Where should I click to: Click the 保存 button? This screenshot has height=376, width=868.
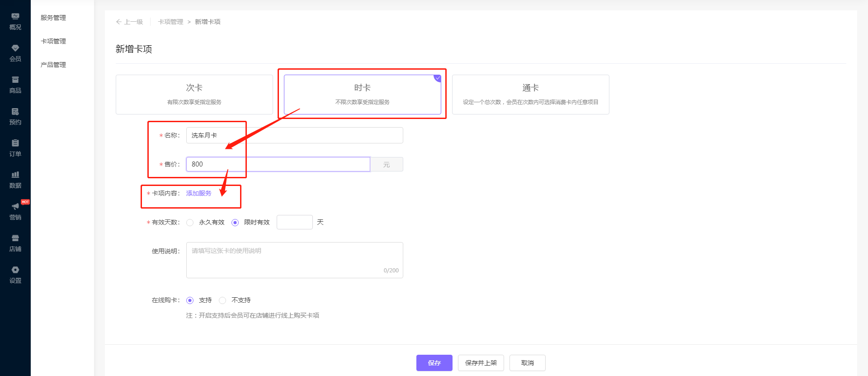click(x=434, y=363)
